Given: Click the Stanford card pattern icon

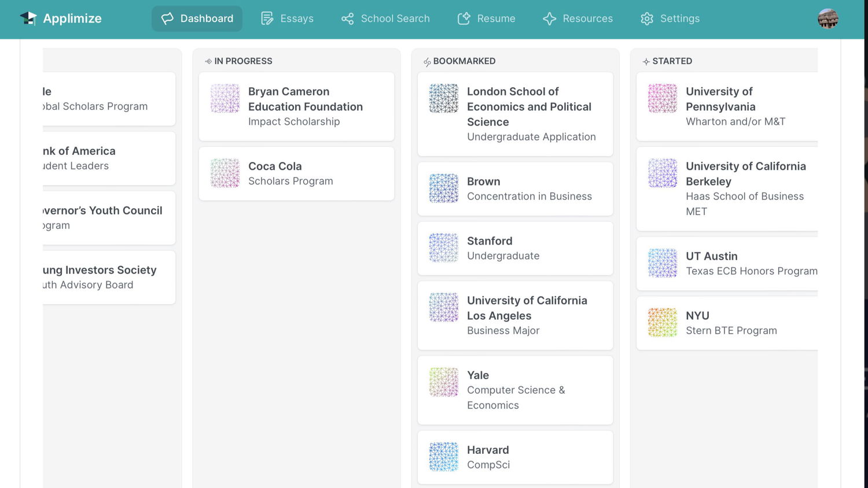Looking at the screenshot, I should 444,247.
